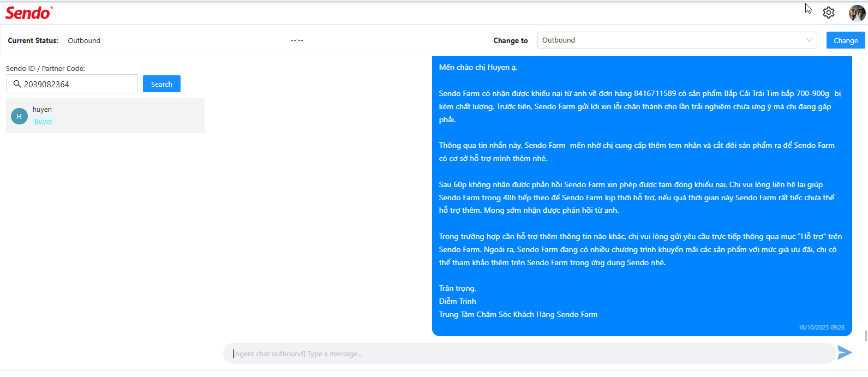Focus the Sendo ID / Partner Code field
The height and width of the screenshot is (377, 868).
coord(72,84)
